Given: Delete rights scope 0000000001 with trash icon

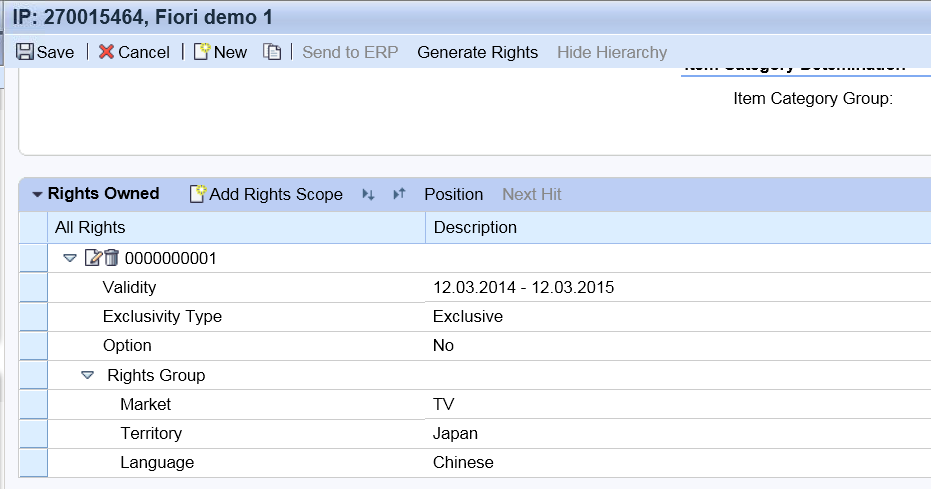Looking at the screenshot, I should pyautogui.click(x=111, y=258).
